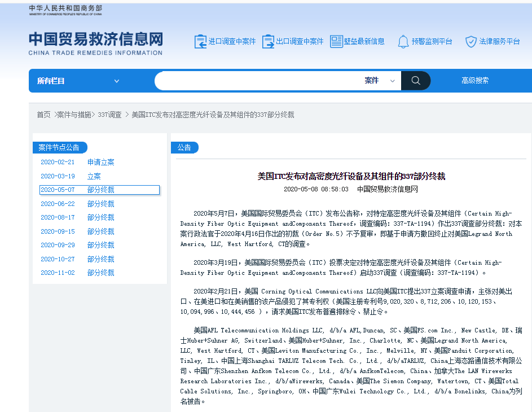Open 案件与措施 breadcrumb link
The image size is (532, 412).
tap(74, 115)
